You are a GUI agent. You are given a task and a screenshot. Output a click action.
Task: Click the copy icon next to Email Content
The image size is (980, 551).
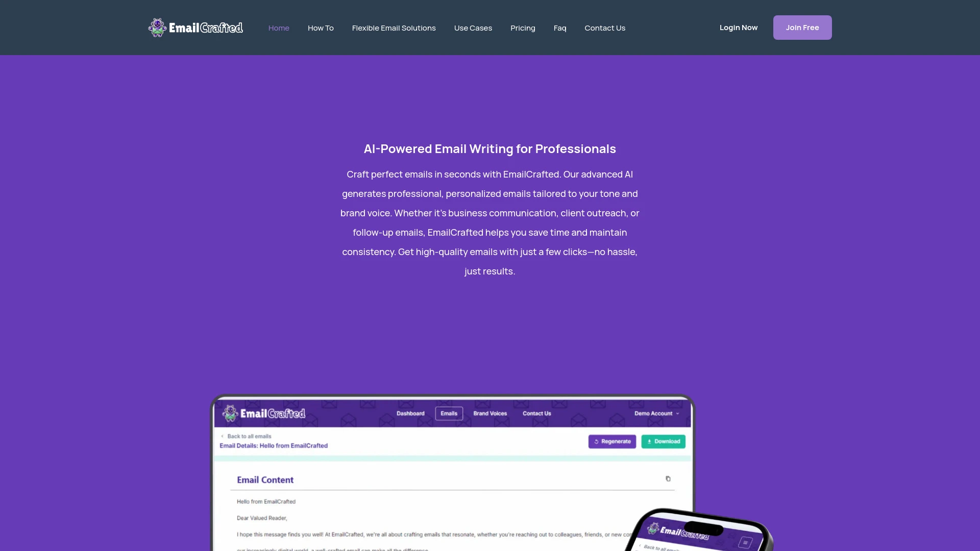(668, 479)
